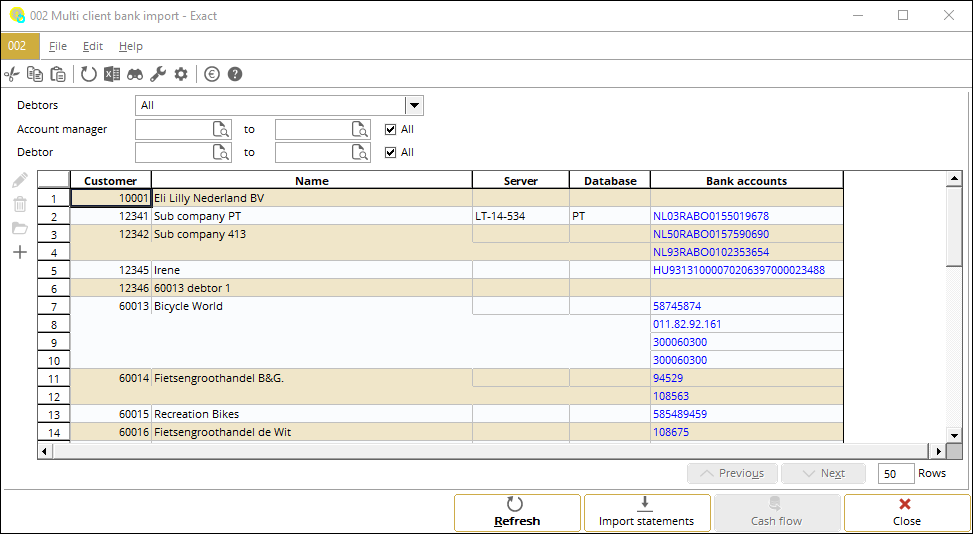Click the pencil Edit icon beside grid

click(20, 180)
